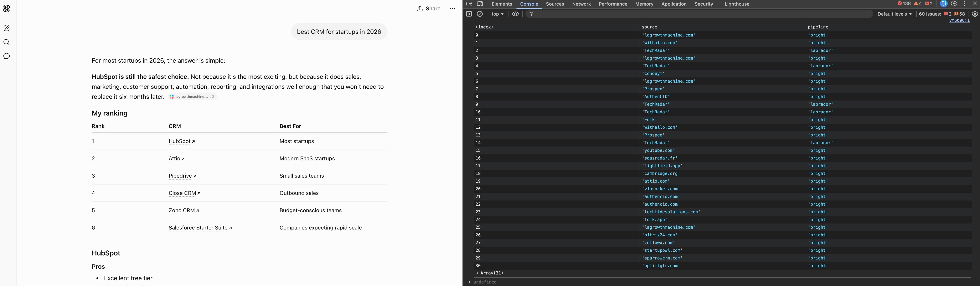Click the 58 improvements issue badge
The width and height of the screenshot is (980, 286).
pyautogui.click(x=959, y=14)
